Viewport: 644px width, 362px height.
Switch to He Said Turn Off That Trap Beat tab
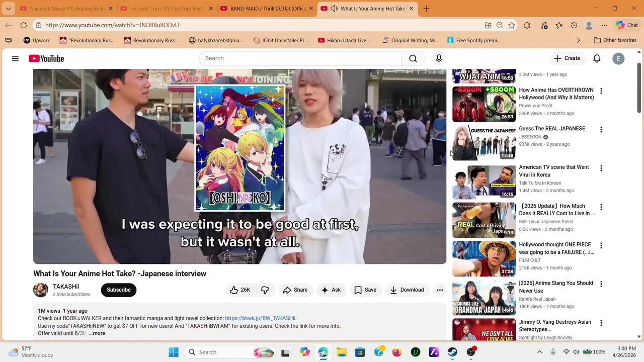click(166, 9)
